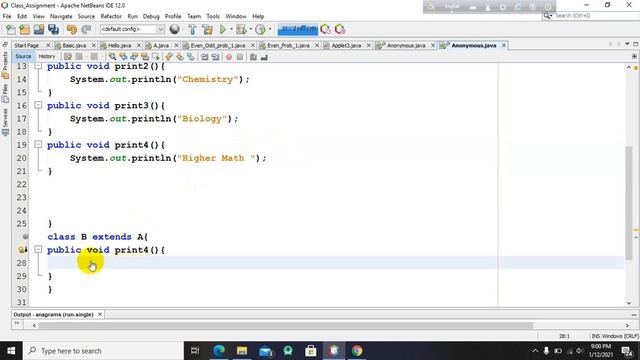This screenshot has height=360, width=640.
Task: Click the horizontal scrollbar thumb in output
Action: (x=286, y=325)
